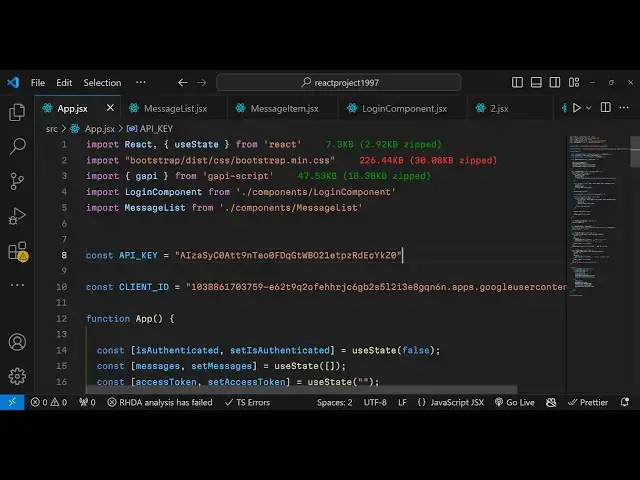The width and height of the screenshot is (640, 480).
Task: Open the Selection menu
Action: tap(102, 82)
